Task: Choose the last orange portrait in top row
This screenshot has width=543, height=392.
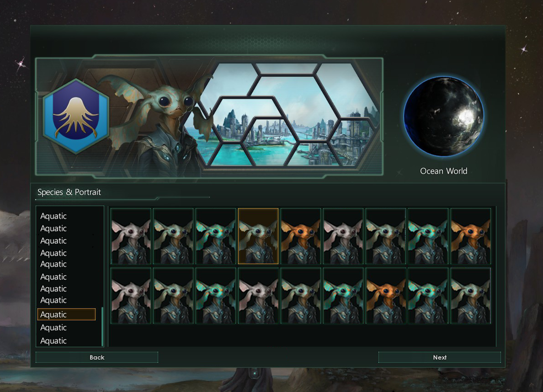Action: pos(471,236)
